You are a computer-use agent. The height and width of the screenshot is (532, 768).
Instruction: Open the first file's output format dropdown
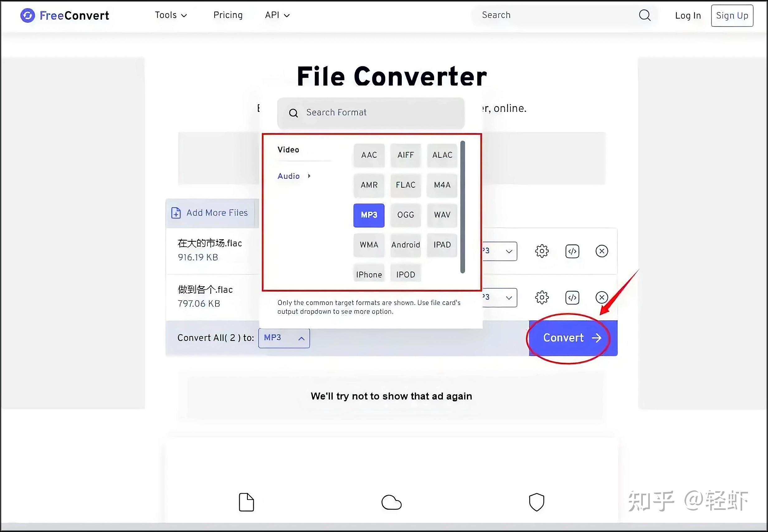click(x=500, y=251)
